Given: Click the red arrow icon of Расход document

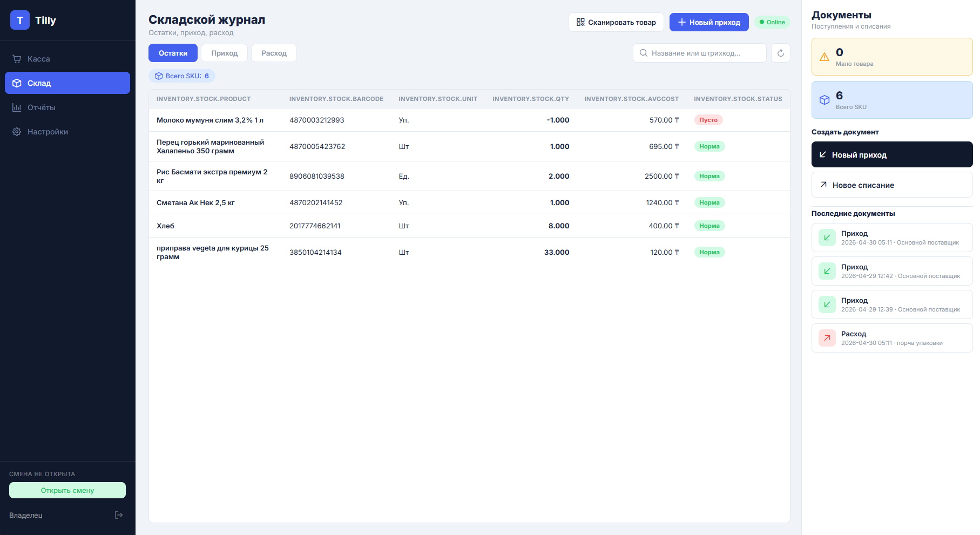Looking at the screenshot, I should point(827,338).
